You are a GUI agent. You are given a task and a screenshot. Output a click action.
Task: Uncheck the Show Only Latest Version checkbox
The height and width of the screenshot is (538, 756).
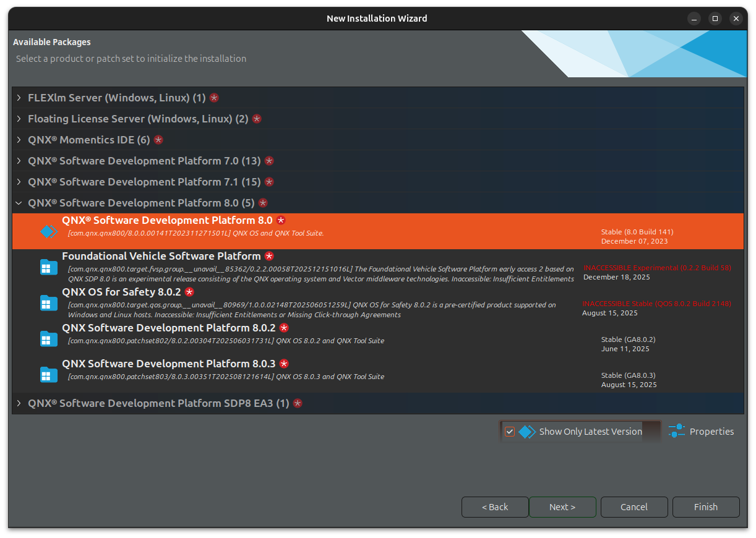(510, 432)
